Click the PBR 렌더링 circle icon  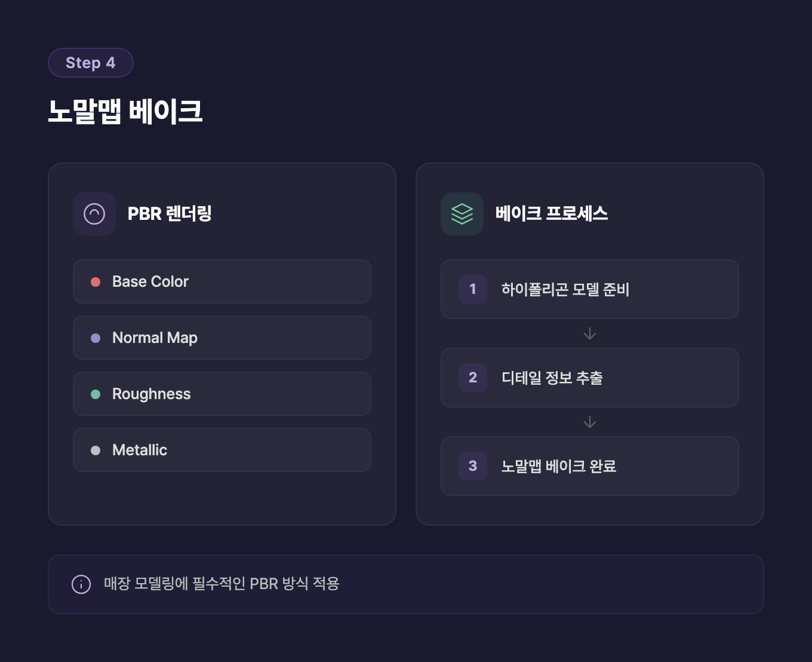[94, 214]
